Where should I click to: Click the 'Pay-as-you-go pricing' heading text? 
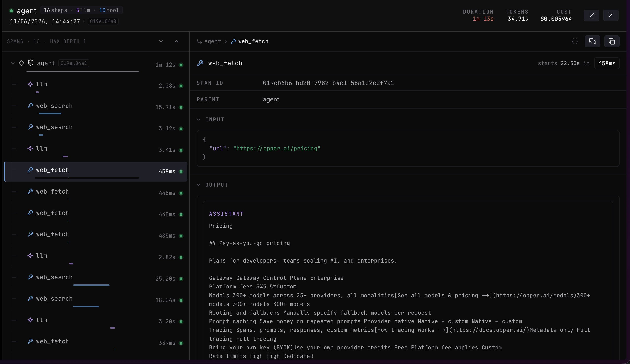pyautogui.click(x=254, y=243)
